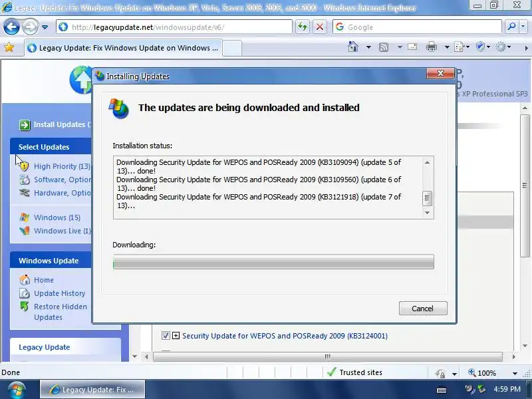Click the Software, Optional icon
Image resolution: width=532 pixels, height=399 pixels.
coord(25,180)
